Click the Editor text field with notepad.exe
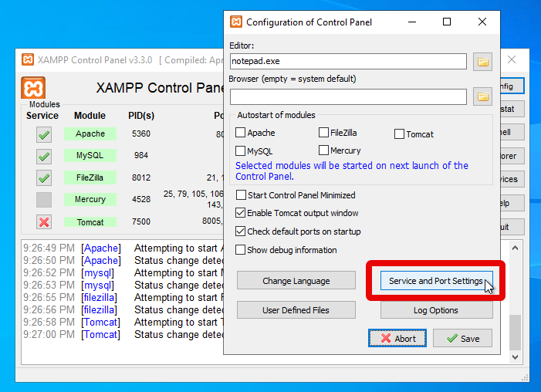 point(348,62)
